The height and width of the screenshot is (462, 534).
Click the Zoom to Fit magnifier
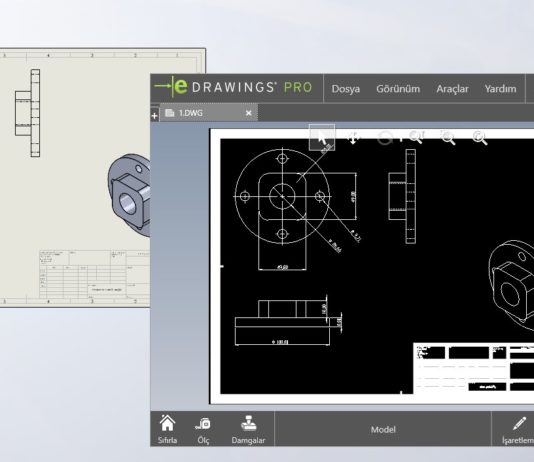pyautogui.click(x=480, y=138)
